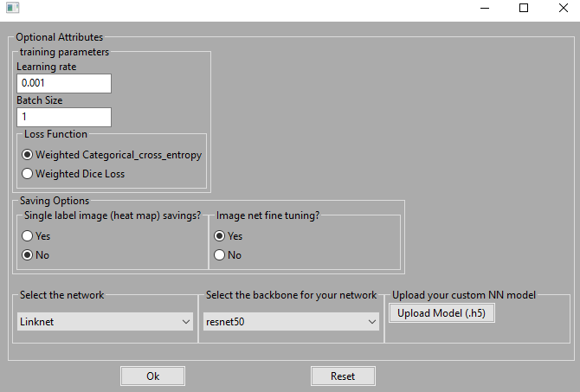Click the 'Select the network' group label
Screen dimensions: 580x392
click(x=61, y=295)
